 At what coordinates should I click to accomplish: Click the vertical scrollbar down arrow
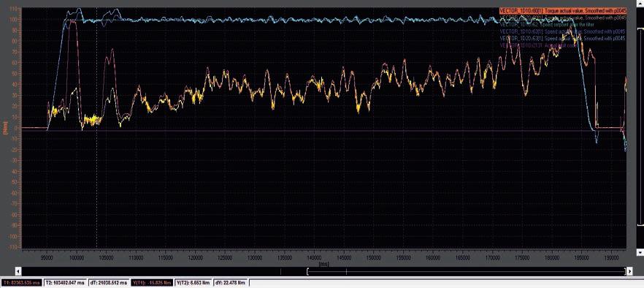pyautogui.click(x=640, y=251)
